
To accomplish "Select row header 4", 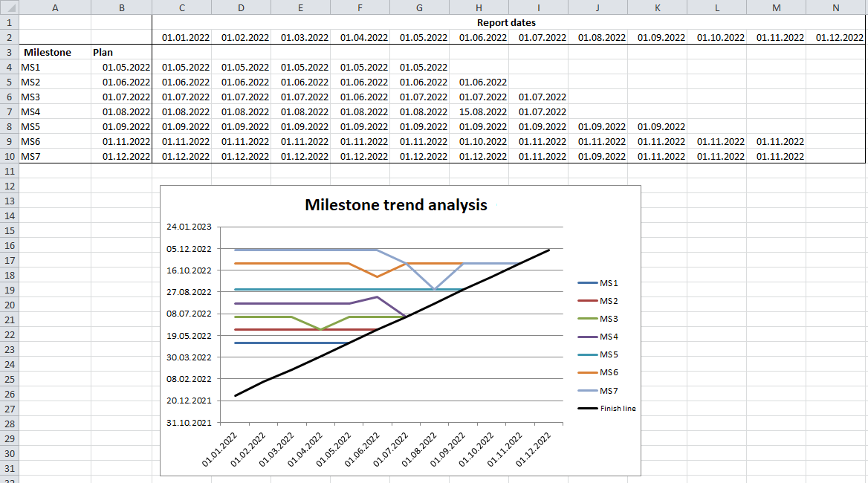I will pos(10,67).
